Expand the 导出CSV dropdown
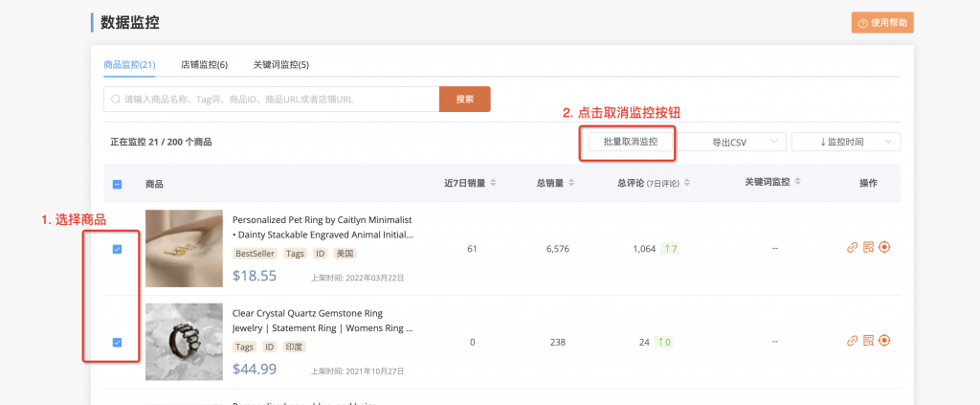The image size is (980, 405). coord(734,142)
